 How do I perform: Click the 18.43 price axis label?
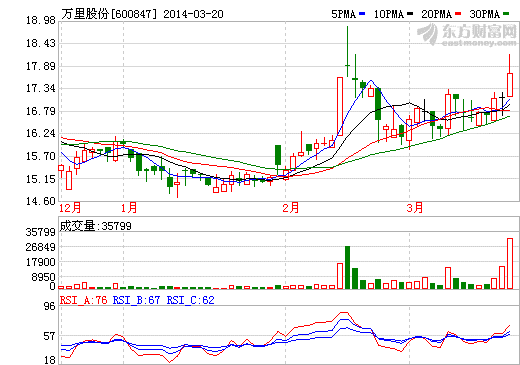click(x=41, y=43)
